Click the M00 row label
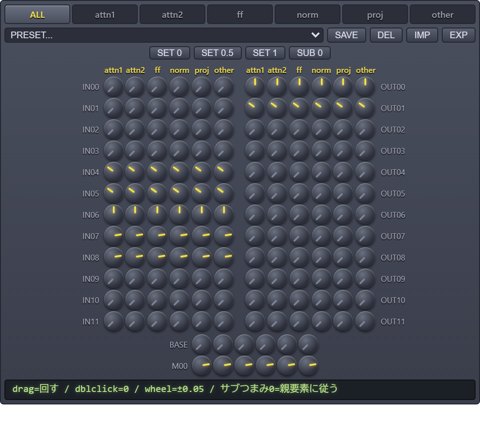The image size is (480, 448). tap(180, 366)
